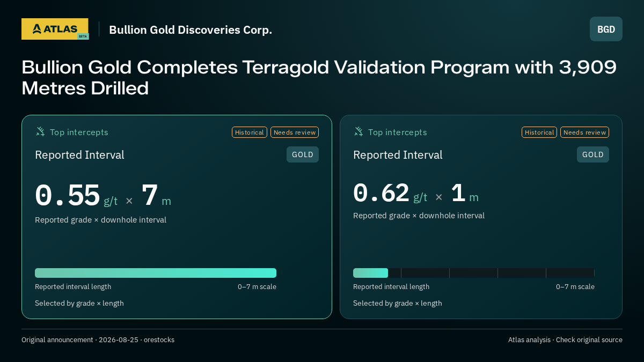Click the short interval length bar in the 1 m card
The image size is (644, 362).
[370, 273]
